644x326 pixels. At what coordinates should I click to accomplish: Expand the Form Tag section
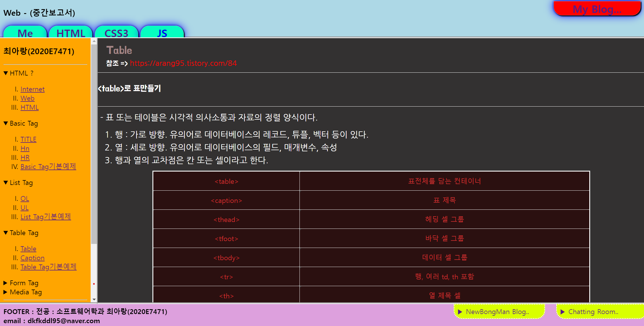5,283
